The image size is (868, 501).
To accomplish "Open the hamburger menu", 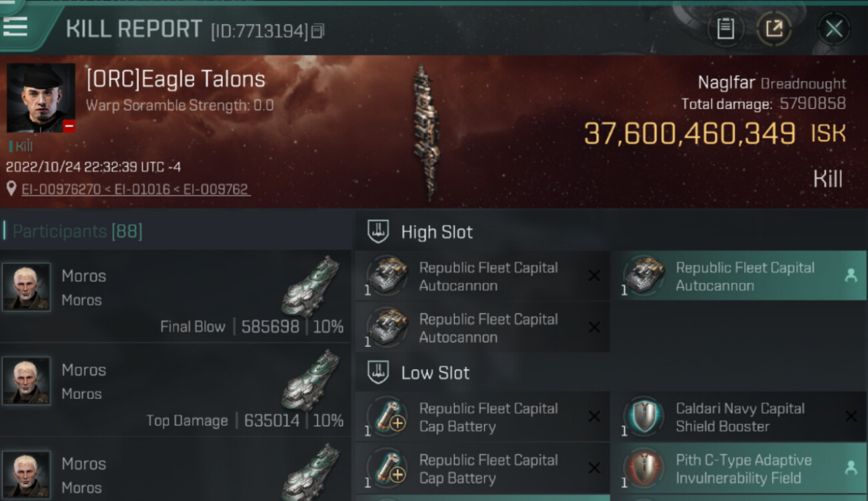I will pos(16,27).
